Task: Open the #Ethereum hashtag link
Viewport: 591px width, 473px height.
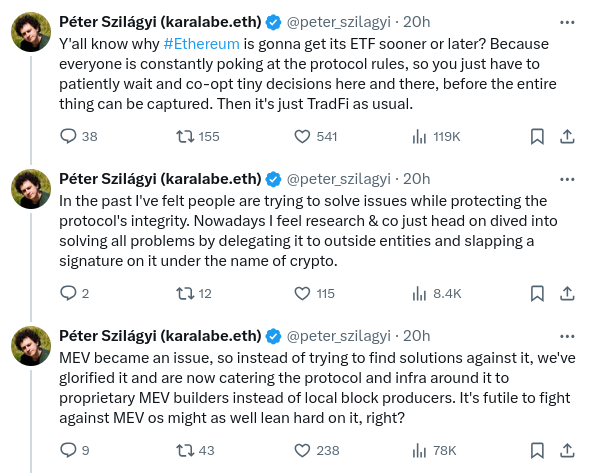Action: pos(202,44)
